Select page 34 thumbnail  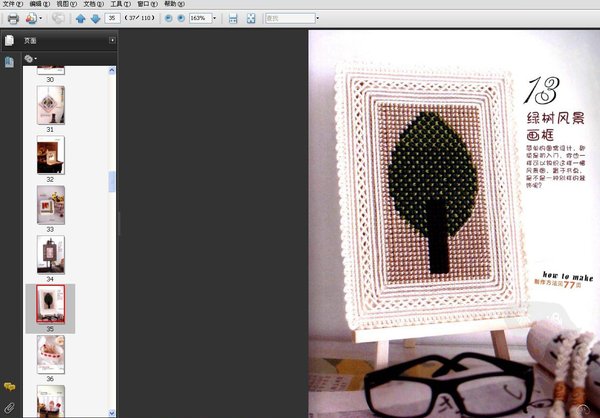[51, 255]
